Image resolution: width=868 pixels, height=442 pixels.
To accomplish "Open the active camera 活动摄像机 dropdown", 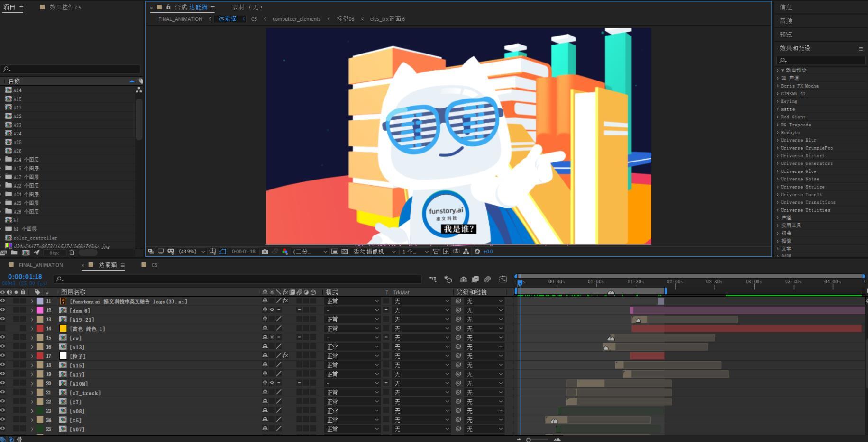I will 375,252.
